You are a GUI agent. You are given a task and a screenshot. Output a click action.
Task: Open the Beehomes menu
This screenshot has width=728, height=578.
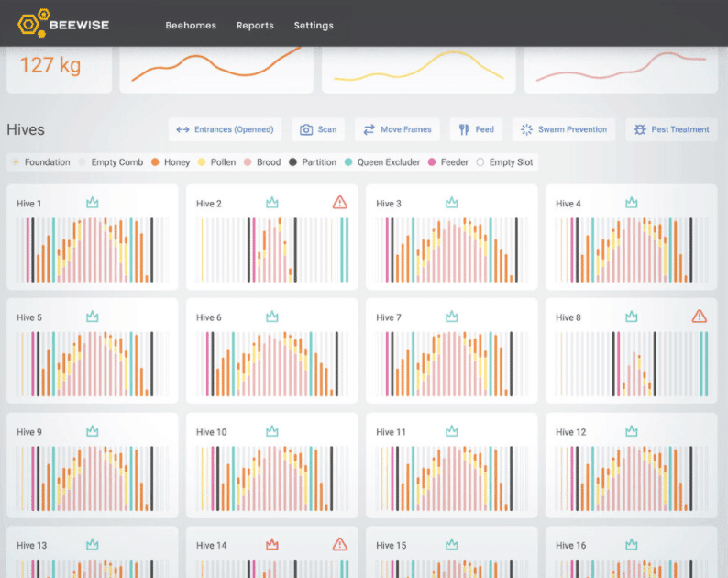191,26
